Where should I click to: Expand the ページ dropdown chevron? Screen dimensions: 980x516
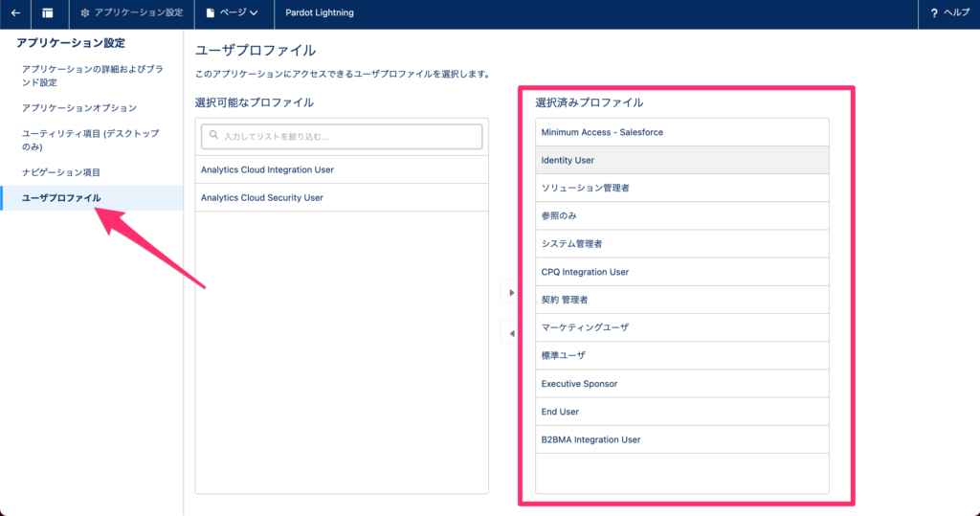254,13
